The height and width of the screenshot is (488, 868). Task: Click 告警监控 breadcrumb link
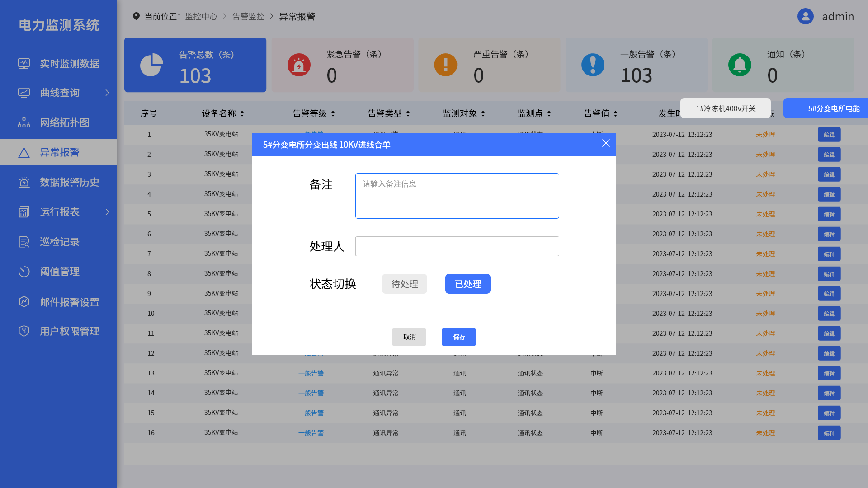248,16
